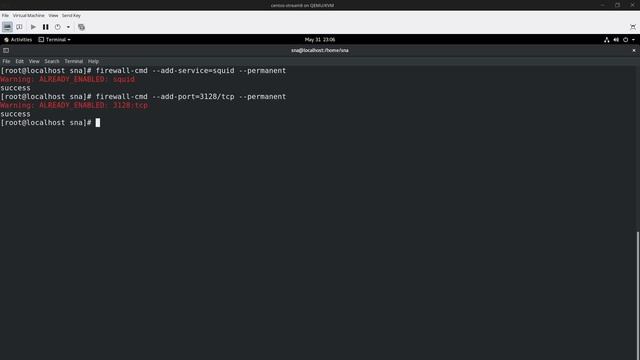Click the terminal cursor prompt line
The image size is (640, 360).
(50, 122)
